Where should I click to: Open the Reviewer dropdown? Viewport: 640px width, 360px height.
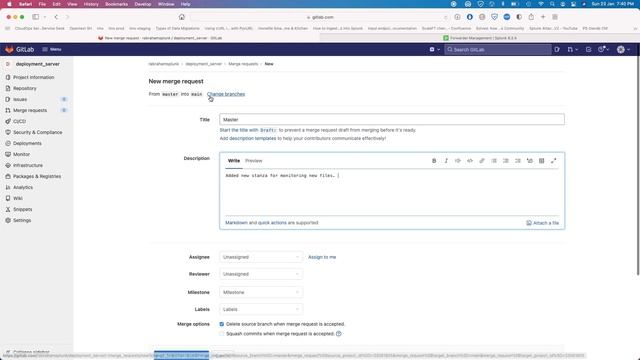(x=261, y=274)
